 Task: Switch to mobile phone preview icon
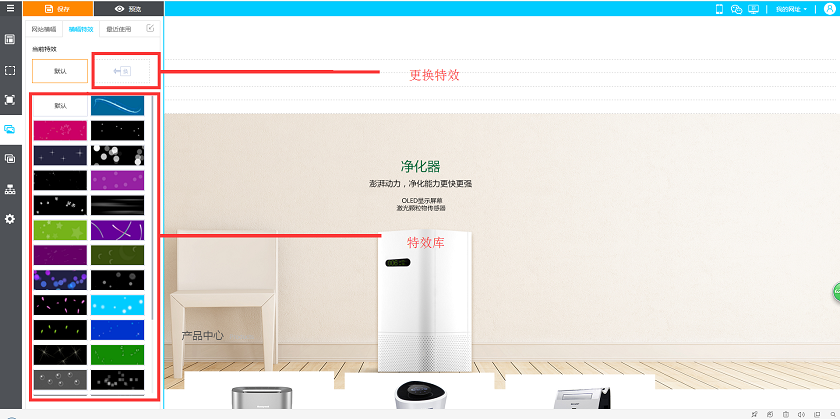click(x=719, y=9)
